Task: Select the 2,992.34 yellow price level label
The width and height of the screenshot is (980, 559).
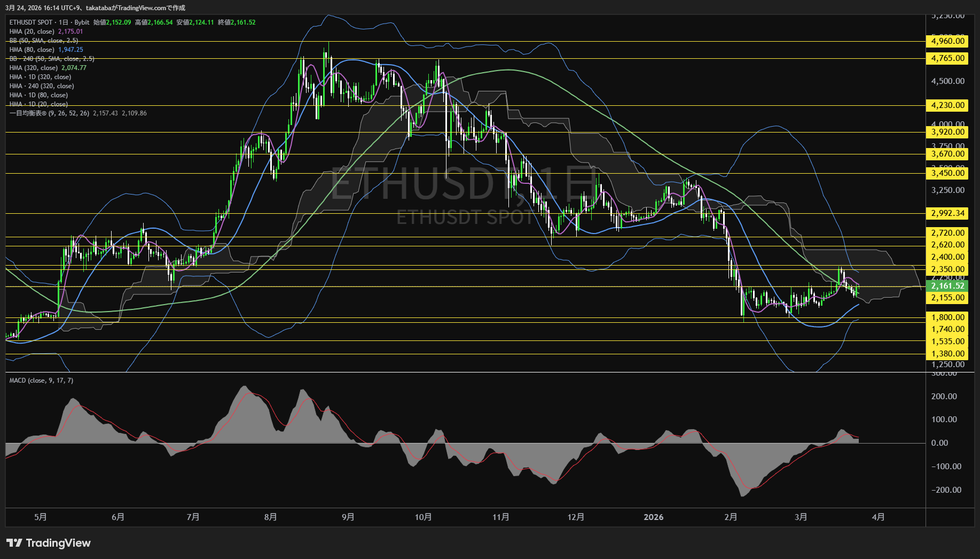Action: click(x=947, y=213)
